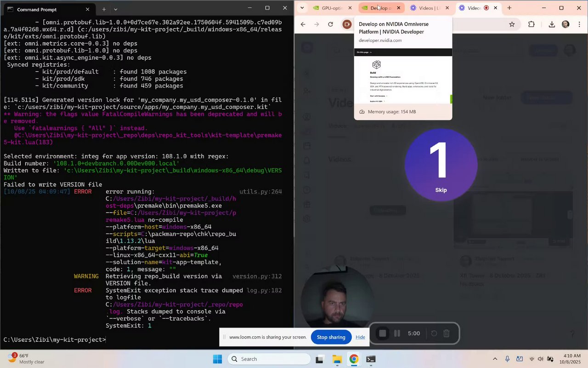The height and width of the screenshot is (368, 588).
Task: Click 'utils.py:264' in the terminal
Action: tap(260, 192)
